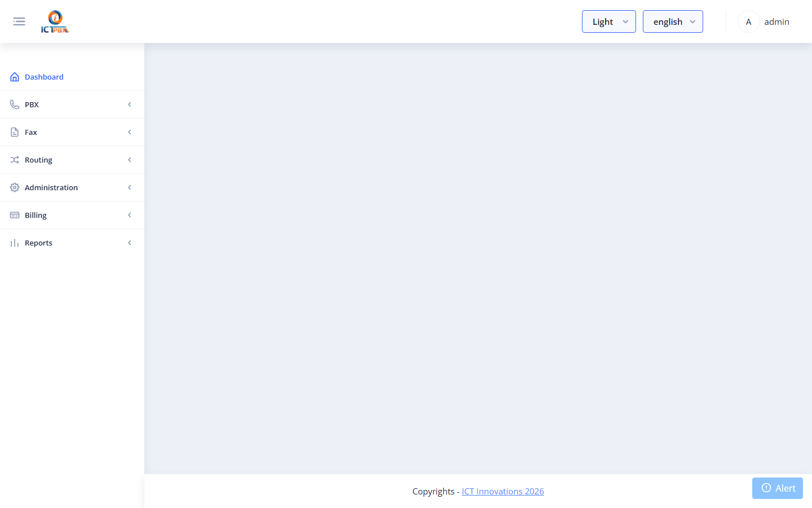Select the Dashboard menu item
The width and height of the screenshot is (812, 508).
click(72, 77)
